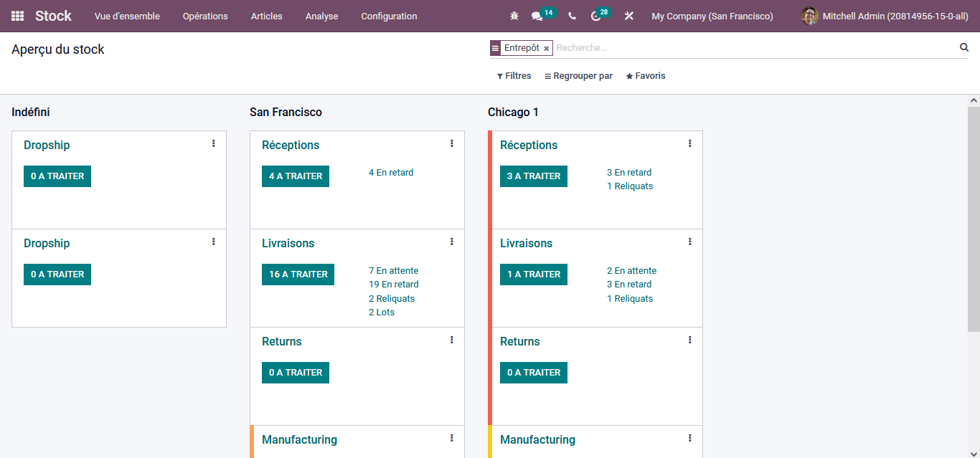Click the 4 A TRAITER button
The image size is (980, 458).
point(296,176)
